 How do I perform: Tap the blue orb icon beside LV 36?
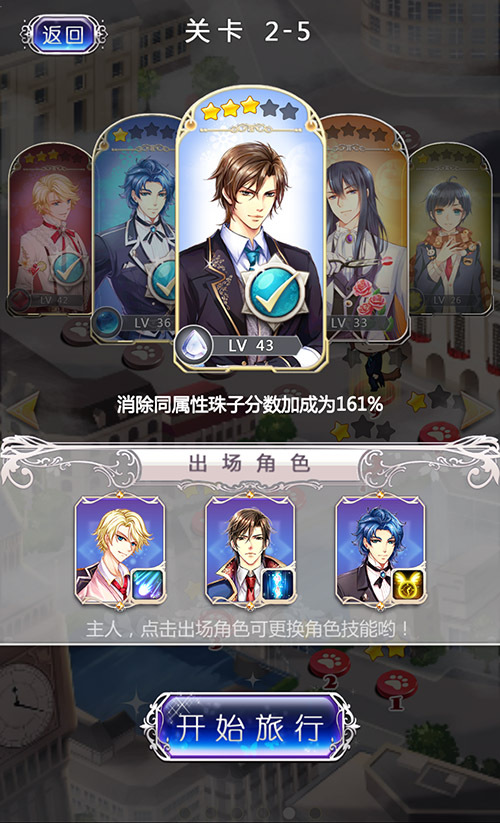point(107,322)
